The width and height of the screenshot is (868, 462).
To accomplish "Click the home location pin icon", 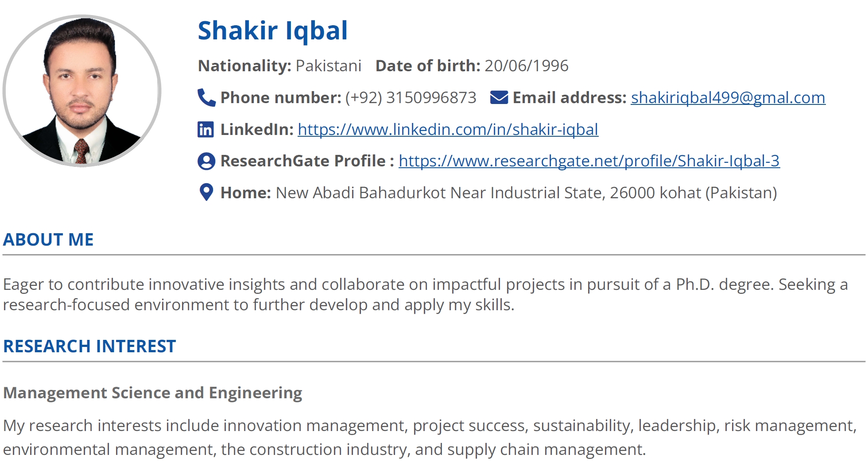I will click(x=206, y=192).
